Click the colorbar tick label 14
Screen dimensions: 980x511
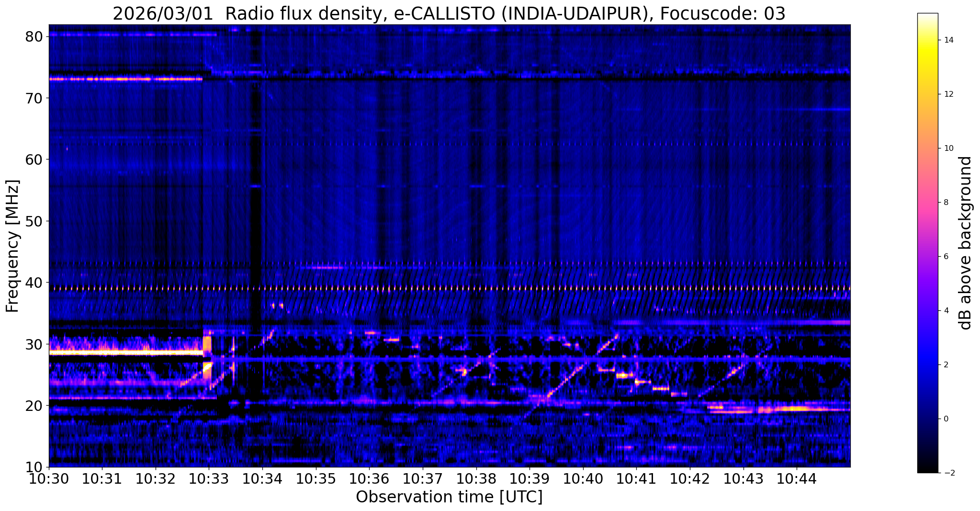coord(947,40)
